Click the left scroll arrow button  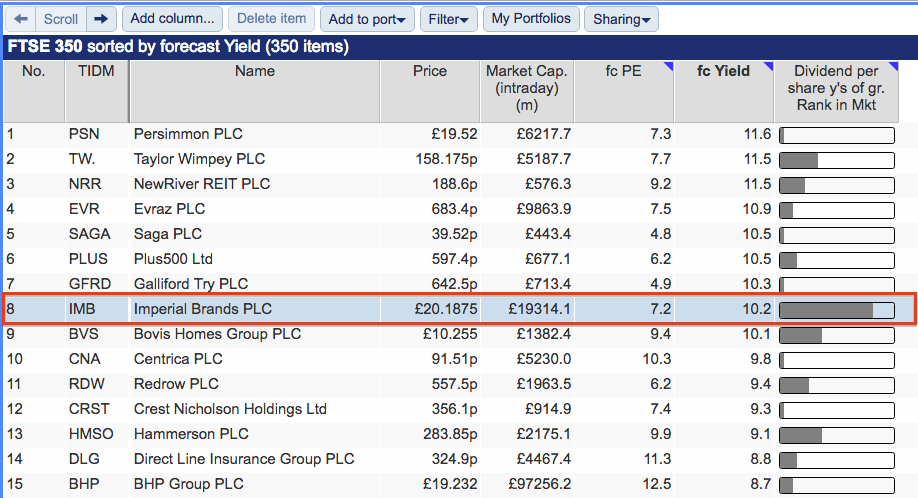[x=21, y=19]
